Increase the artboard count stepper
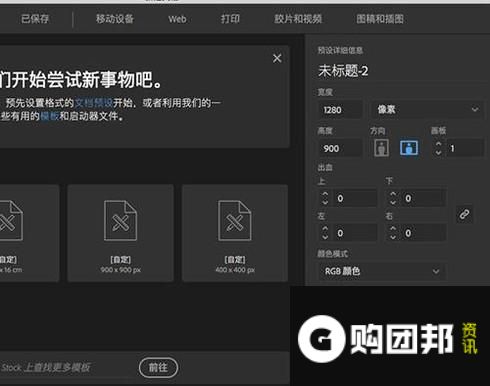Image resolution: width=490 pixels, height=386 pixels. point(438,144)
